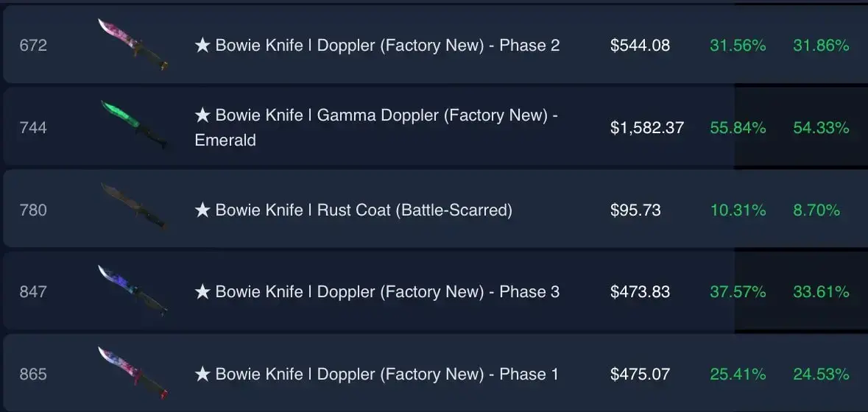The width and height of the screenshot is (868, 412).
Task: Click the $1,582.37 price value
Action: 647,128
